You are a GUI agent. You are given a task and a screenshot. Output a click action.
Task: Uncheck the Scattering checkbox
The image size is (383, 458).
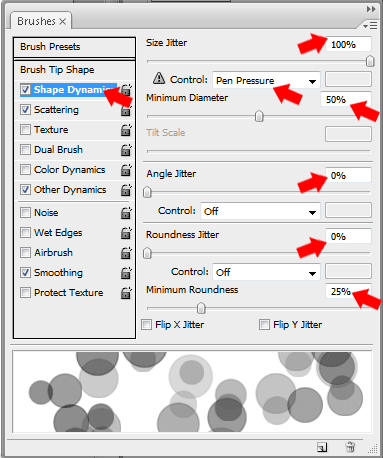click(25, 109)
